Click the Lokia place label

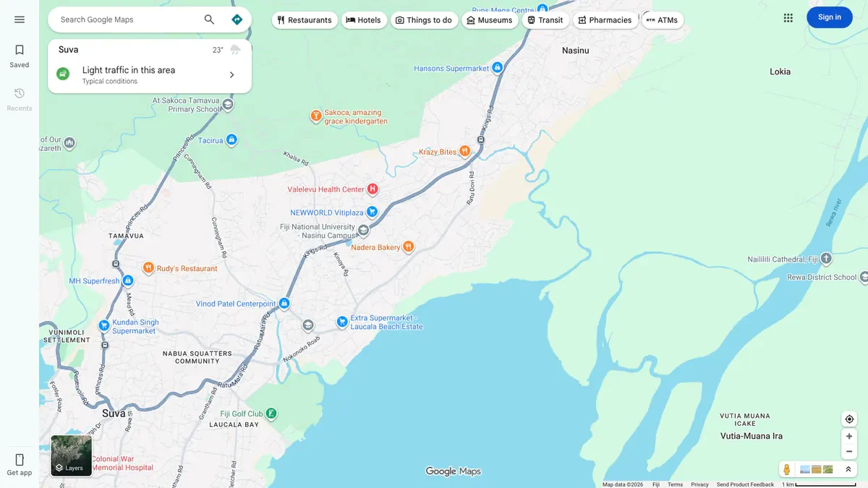[x=780, y=72]
